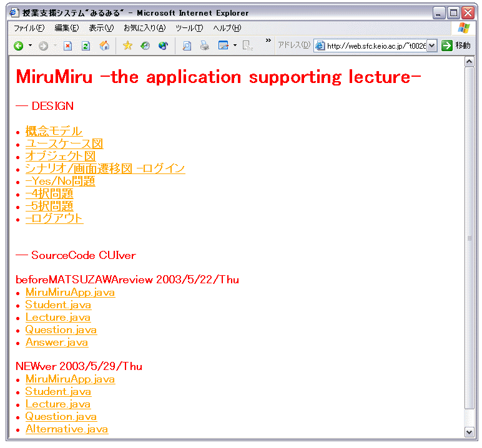Click the ユースケース図 link
Screen dimensions: 482x448
pos(64,144)
